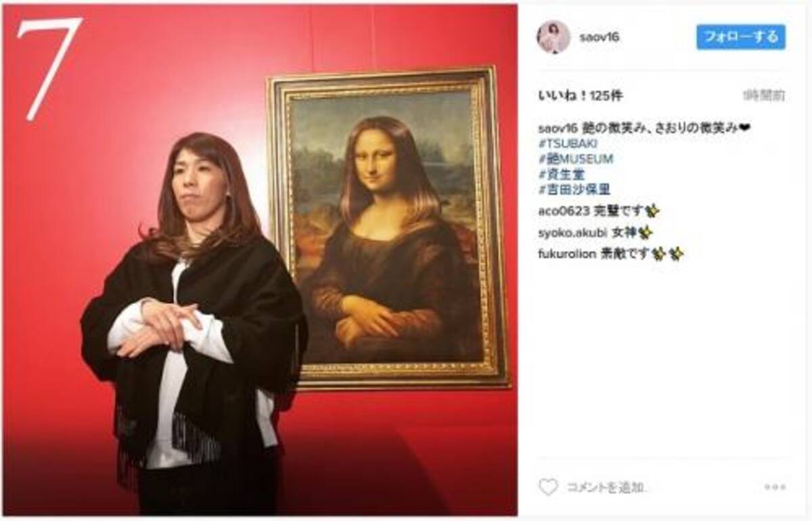The height and width of the screenshot is (521, 812).
Task: Open the three-dot more options menu
Action: point(775,487)
